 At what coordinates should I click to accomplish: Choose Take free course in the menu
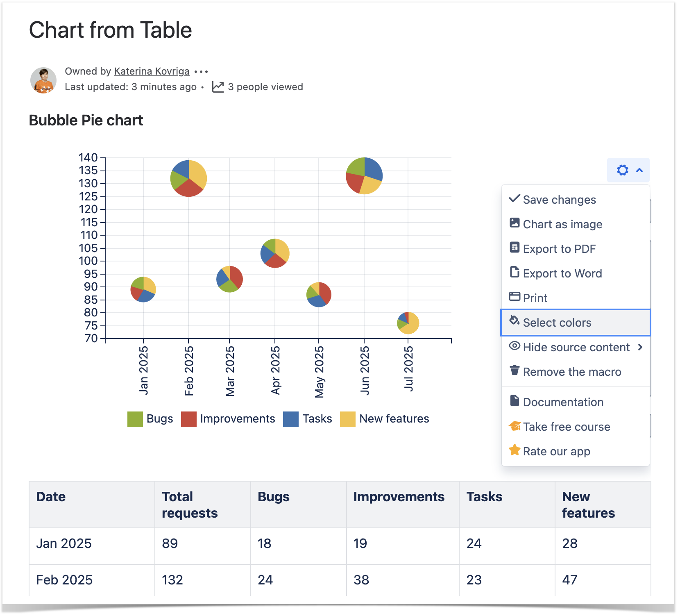click(x=566, y=427)
